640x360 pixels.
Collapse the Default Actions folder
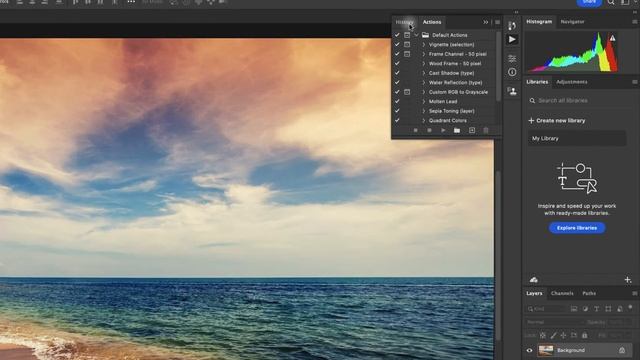point(416,35)
